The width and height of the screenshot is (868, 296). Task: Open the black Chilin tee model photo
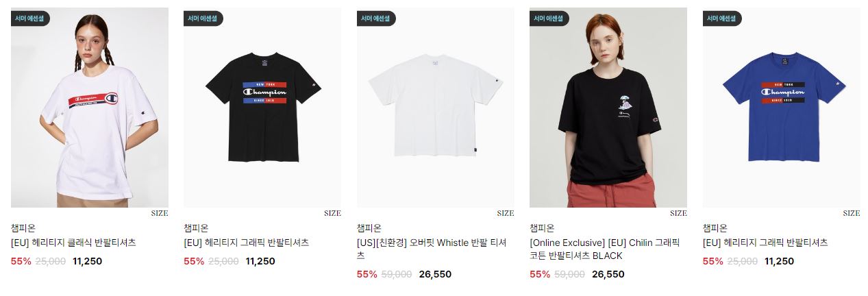608,108
